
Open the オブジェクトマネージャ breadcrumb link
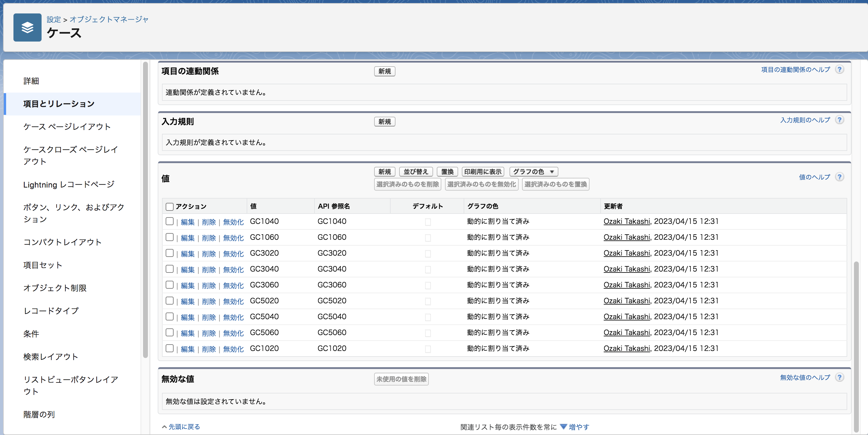[109, 19]
